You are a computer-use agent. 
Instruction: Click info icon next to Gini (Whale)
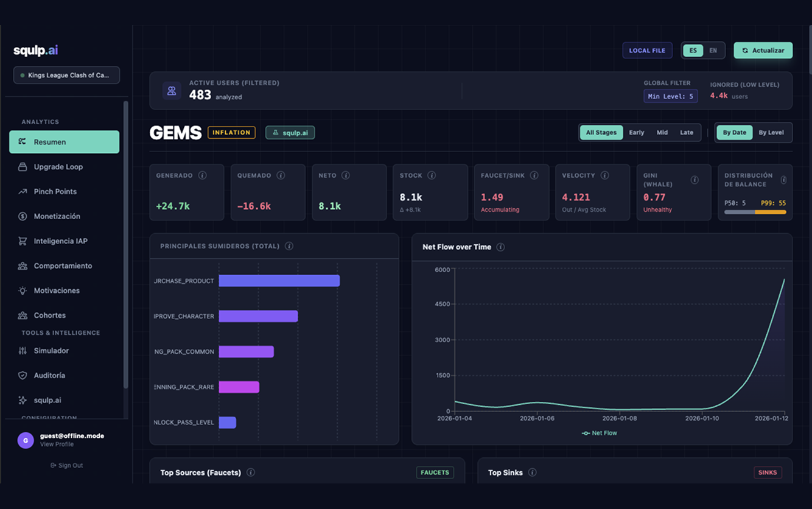pyautogui.click(x=695, y=180)
